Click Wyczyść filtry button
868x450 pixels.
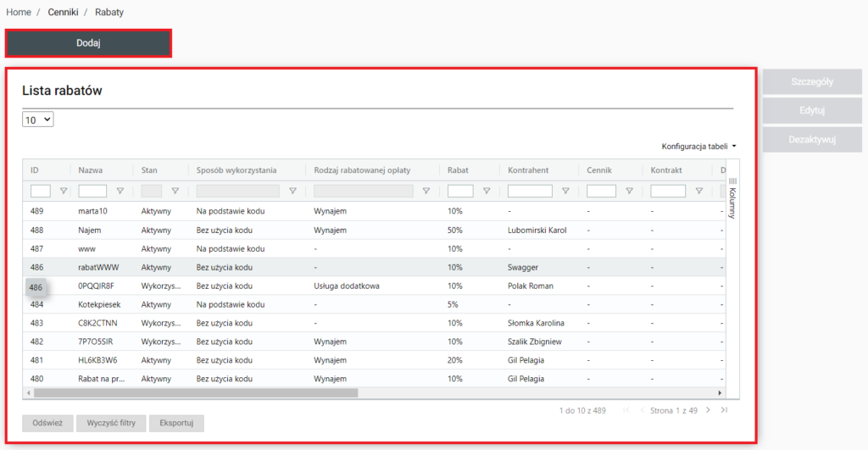click(x=110, y=423)
